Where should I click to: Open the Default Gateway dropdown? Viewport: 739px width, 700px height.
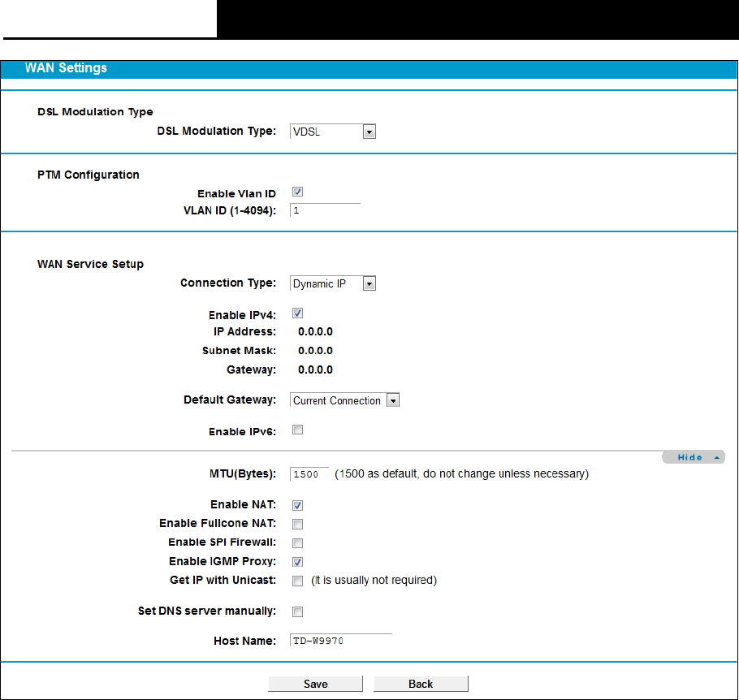coord(344,400)
